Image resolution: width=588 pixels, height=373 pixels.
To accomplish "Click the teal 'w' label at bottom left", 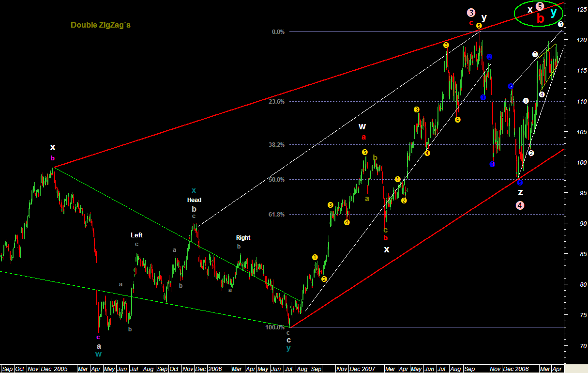I will click(99, 354).
